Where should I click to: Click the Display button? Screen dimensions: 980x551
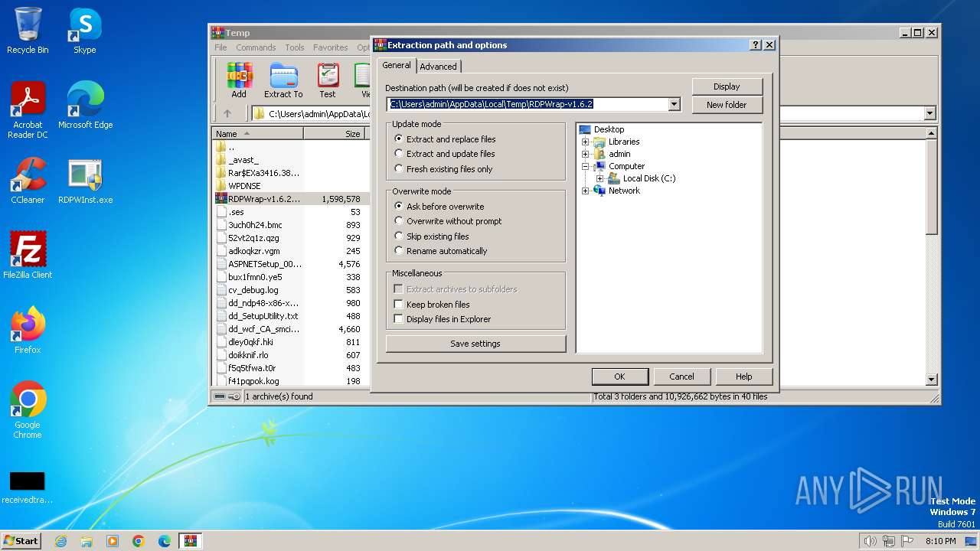coord(727,86)
